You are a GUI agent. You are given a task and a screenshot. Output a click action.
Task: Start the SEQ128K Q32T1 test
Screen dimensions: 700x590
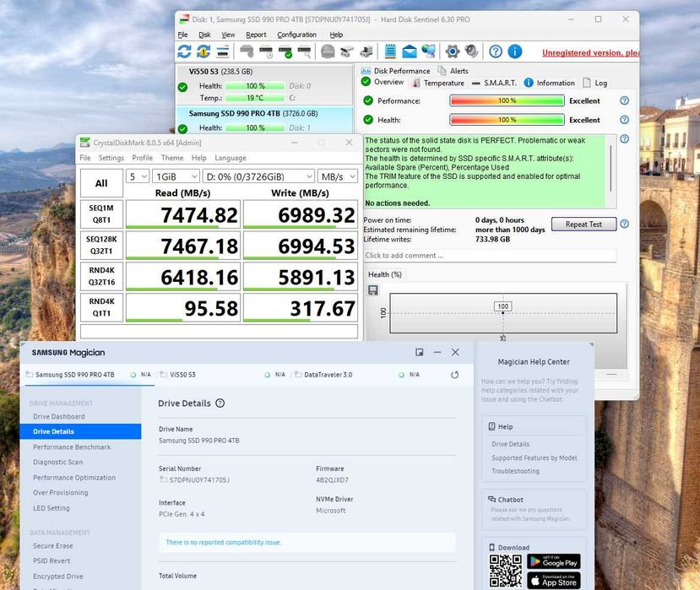tap(101, 246)
